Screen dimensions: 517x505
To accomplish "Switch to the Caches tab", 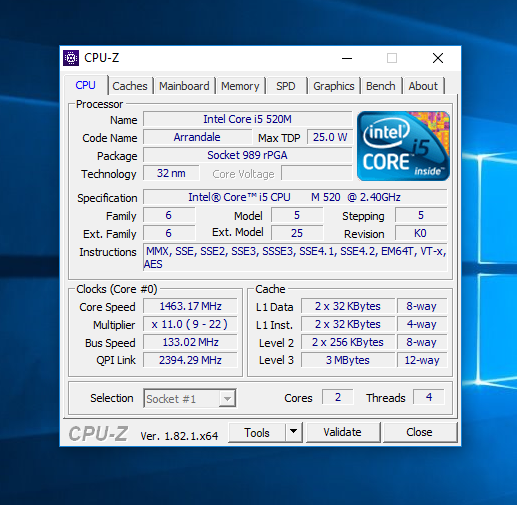I will tap(130, 86).
